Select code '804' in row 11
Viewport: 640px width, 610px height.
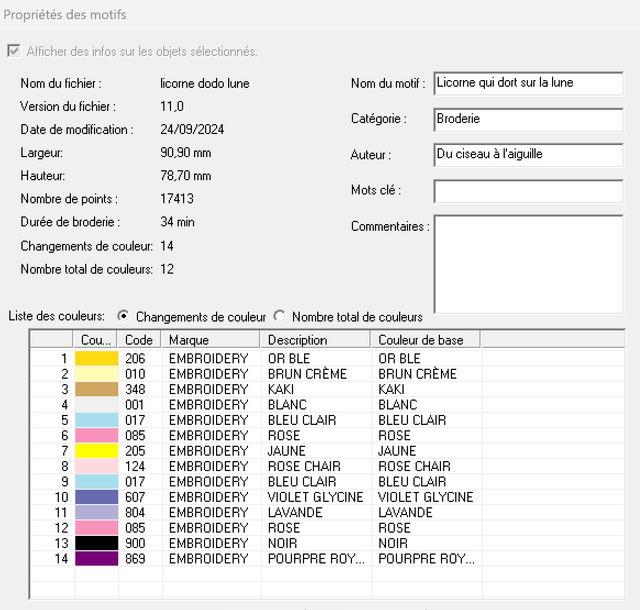tap(135, 512)
